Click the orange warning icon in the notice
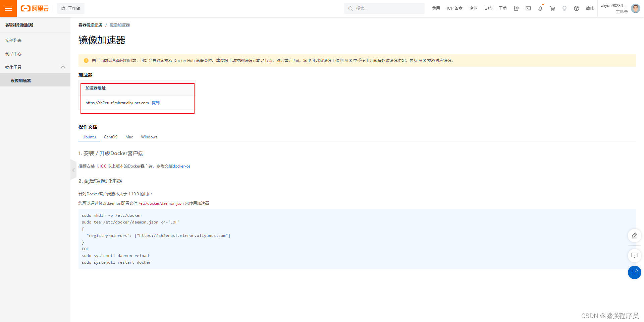Image resolution: width=644 pixels, height=322 pixels. click(x=86, y=61)
